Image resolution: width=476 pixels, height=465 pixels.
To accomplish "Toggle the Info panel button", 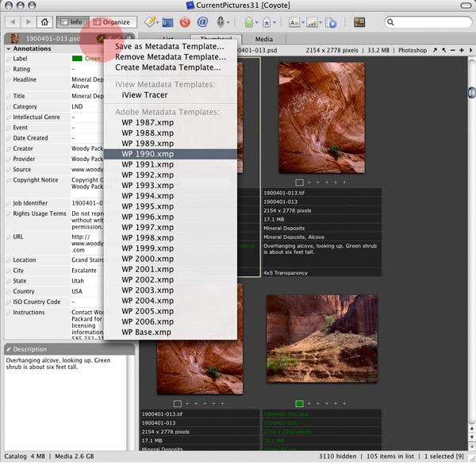I will [x=71, y=22].
